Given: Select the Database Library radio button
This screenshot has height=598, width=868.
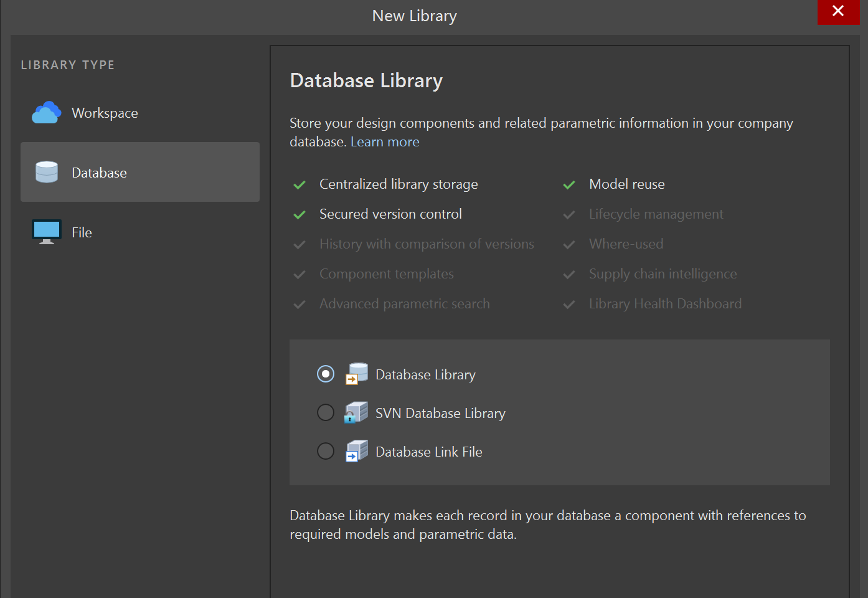Looking at the screenshot, I should (326, 374).
